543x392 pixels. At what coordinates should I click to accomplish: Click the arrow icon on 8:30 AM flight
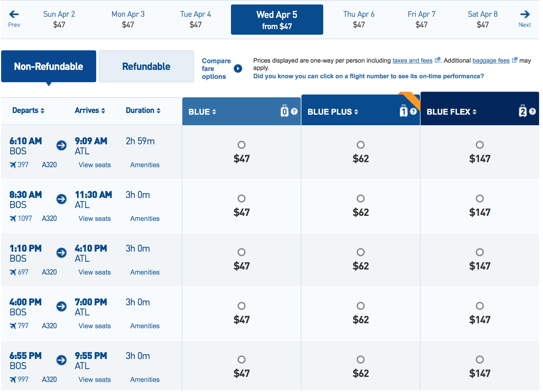click(62, 199)
